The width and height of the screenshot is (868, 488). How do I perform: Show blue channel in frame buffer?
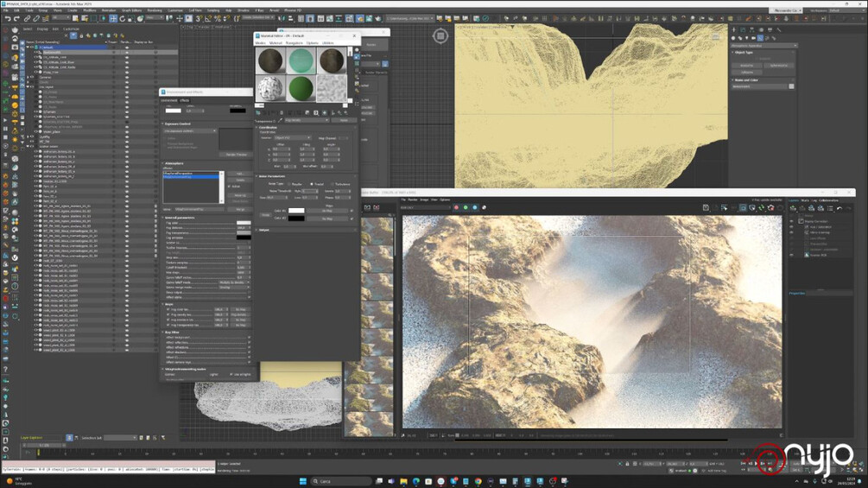click(474, 207)
